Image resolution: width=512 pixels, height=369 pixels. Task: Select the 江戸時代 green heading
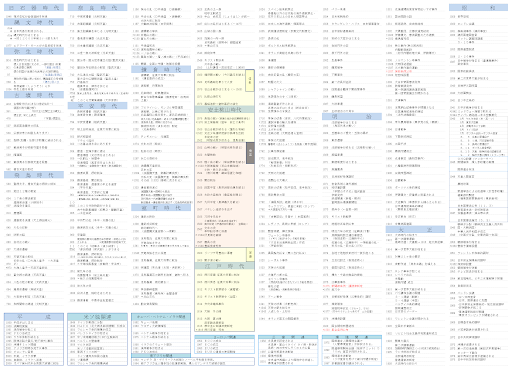225,266
